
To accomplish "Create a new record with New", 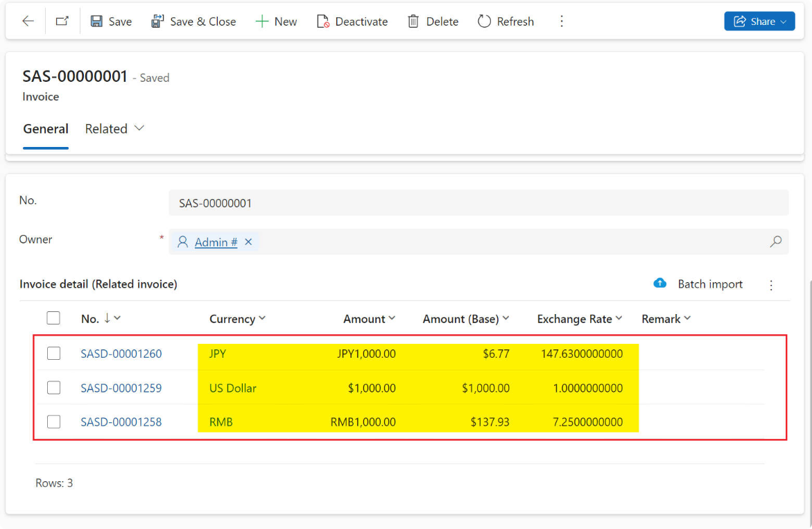I will pyautogui.click(x=277, y=21).
